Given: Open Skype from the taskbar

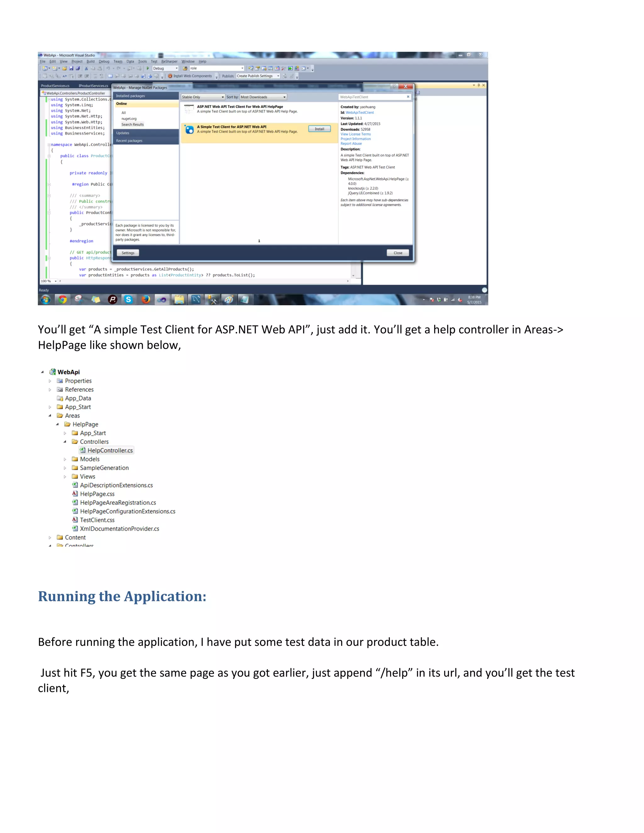Looking at the screenshot, I should coord(129,299).
